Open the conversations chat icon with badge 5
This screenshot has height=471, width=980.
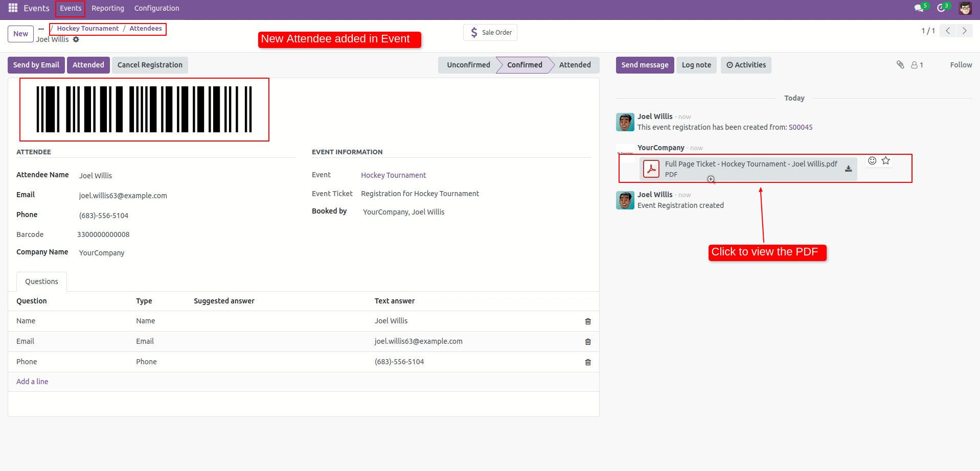919,8
